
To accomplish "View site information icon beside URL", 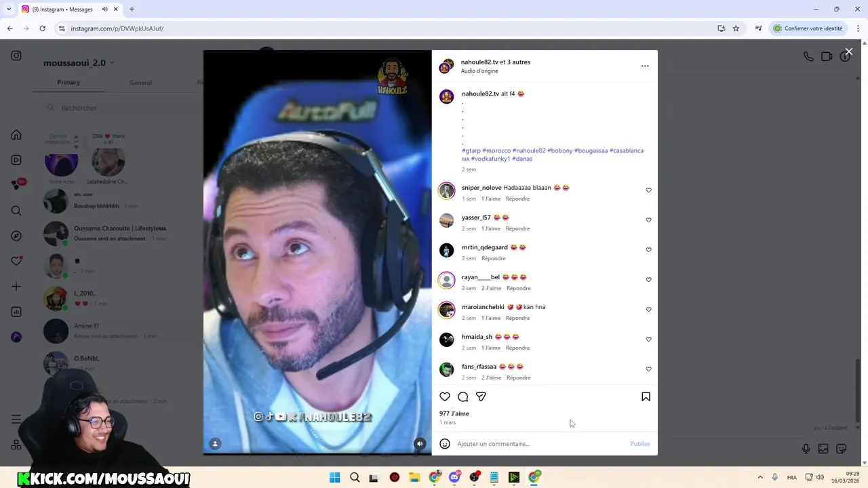I will tap(61, 28).
